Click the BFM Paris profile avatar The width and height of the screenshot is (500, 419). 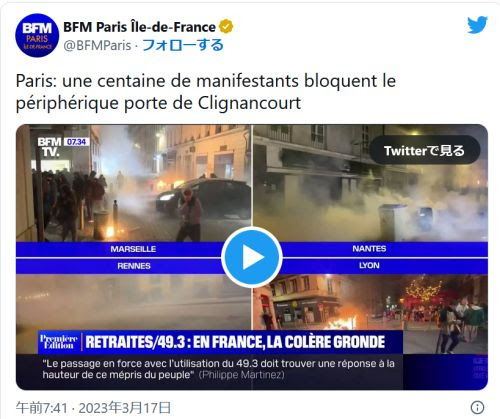pos(37,35)
